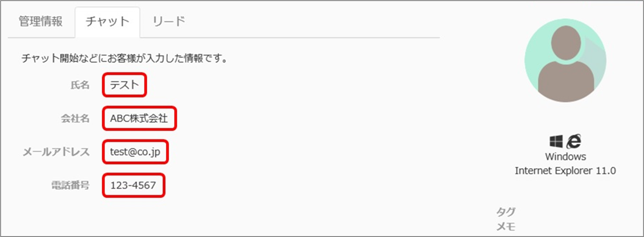
Task: Click the メールアドレス field label
Action: (x=56, y=152)
